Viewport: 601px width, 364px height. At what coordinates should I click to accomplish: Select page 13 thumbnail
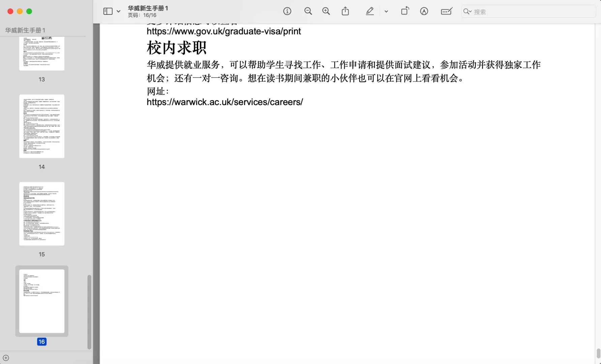42,53
